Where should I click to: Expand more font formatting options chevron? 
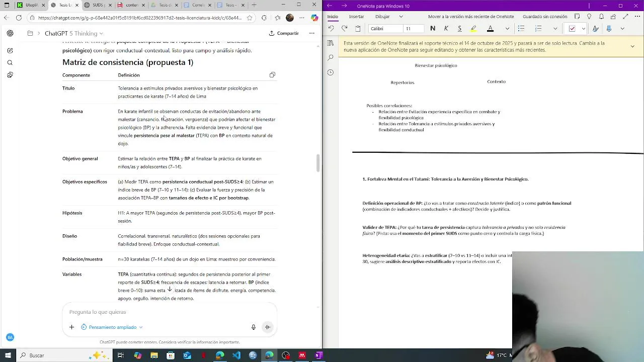[x=507, y=29]
